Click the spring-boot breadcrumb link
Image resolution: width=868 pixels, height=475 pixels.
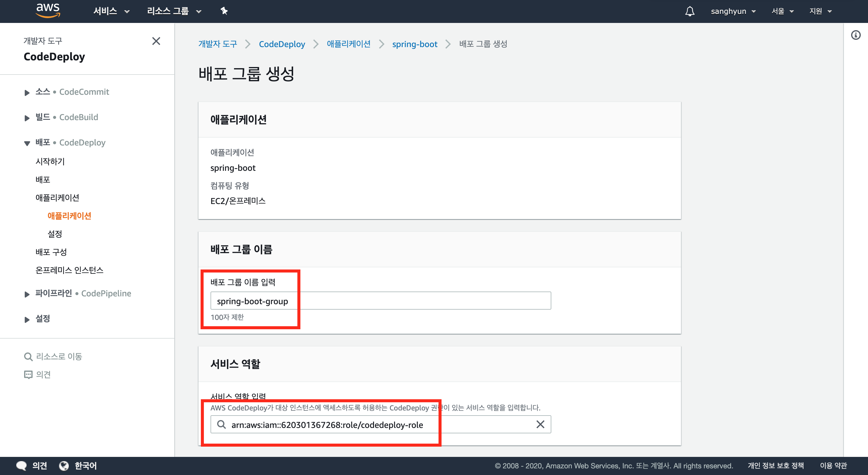(x=414, y=44)
